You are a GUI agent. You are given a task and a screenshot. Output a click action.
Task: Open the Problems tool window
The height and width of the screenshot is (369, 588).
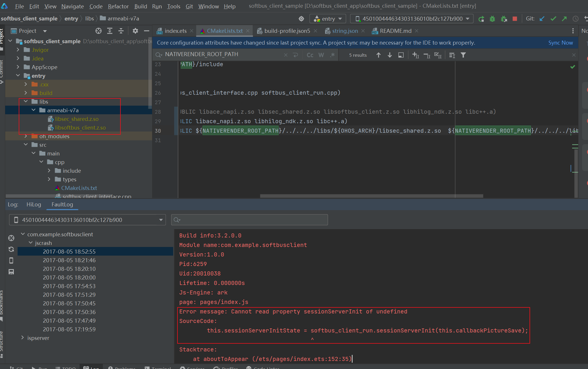[122, 367]
